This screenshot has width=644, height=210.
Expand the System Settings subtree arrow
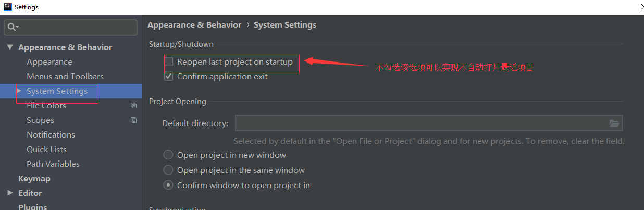[x=19, y=91]
